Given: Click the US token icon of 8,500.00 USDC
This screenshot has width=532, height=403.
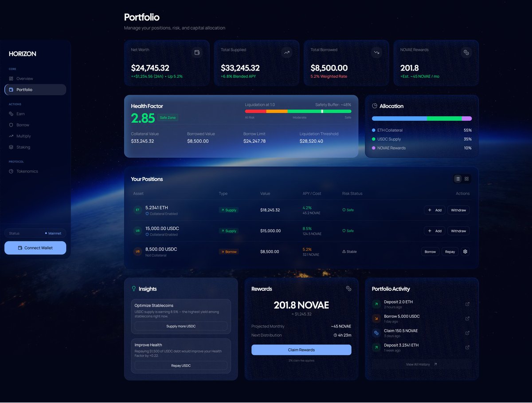Looking at the screenshot, I should click(x=137, y=252).
